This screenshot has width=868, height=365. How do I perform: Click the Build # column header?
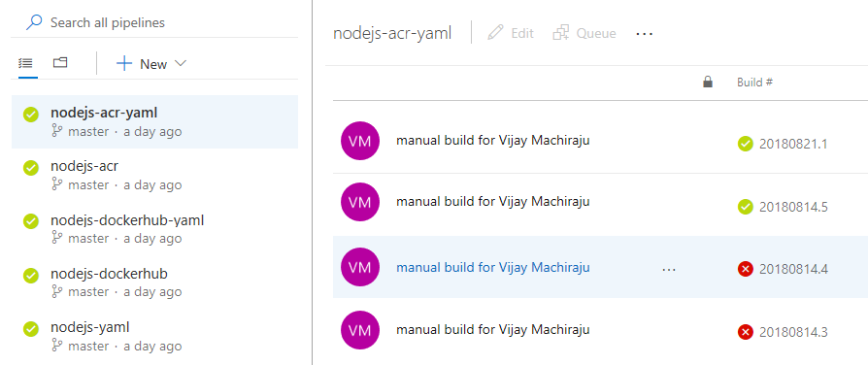(x=754, y=83)
